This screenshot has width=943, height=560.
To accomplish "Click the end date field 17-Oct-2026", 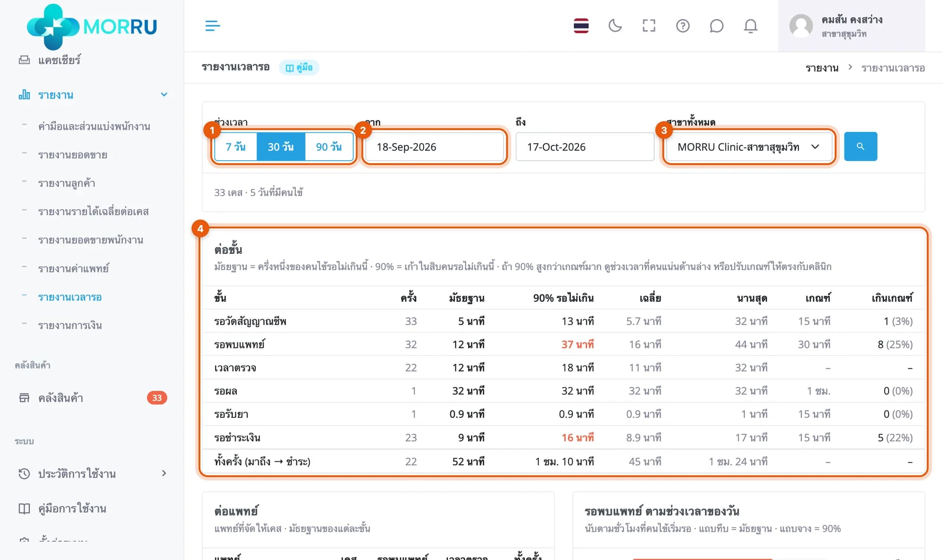I will (585, 147).
